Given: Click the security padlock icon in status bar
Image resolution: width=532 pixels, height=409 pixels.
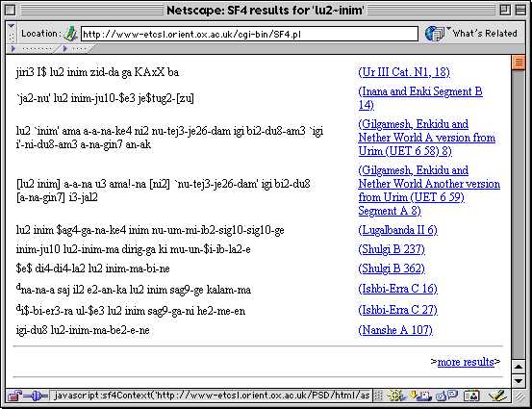Looking at the screenshot, I should pos(13,396).
